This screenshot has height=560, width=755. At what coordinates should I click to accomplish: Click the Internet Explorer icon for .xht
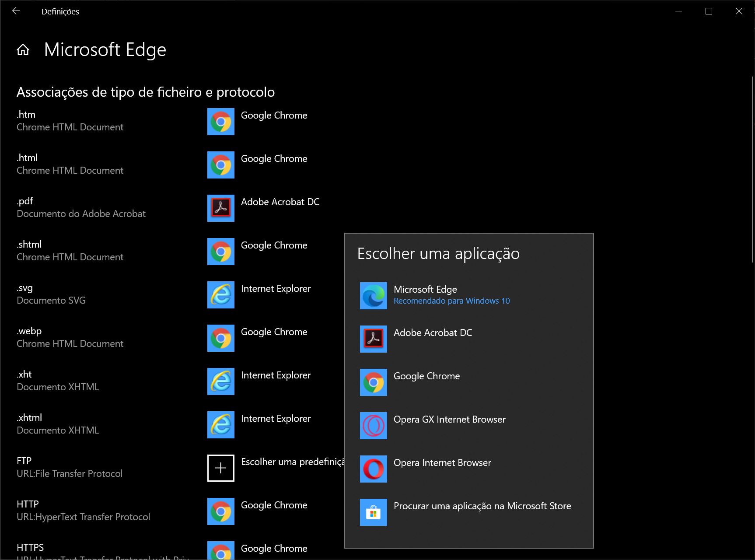(221, 381)
